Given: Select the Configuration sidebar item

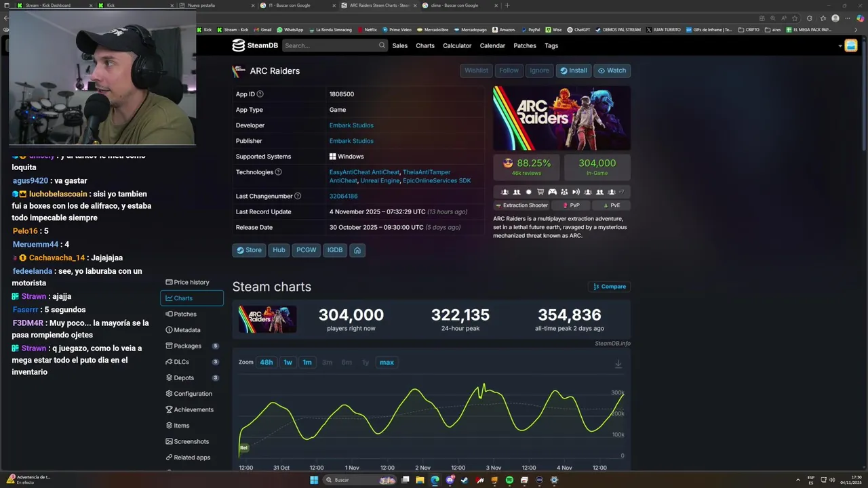Looking at the screenshot, I should (x=192, y=394).
